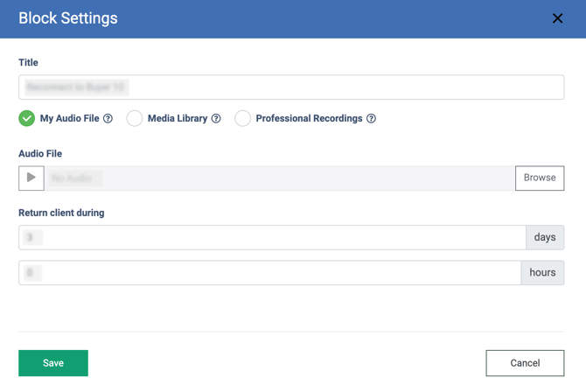This screenshot has height=392, width=586.
Task: Click the 'Audio File' section label
Action: click(x=40, y=153)
